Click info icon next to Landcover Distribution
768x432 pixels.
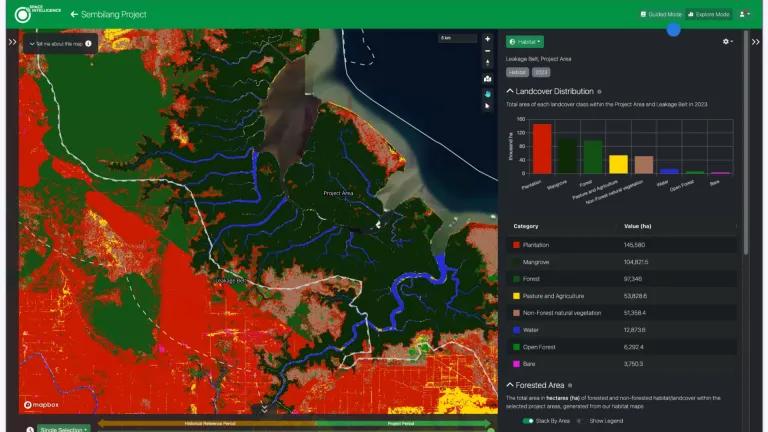click(599, 92)
